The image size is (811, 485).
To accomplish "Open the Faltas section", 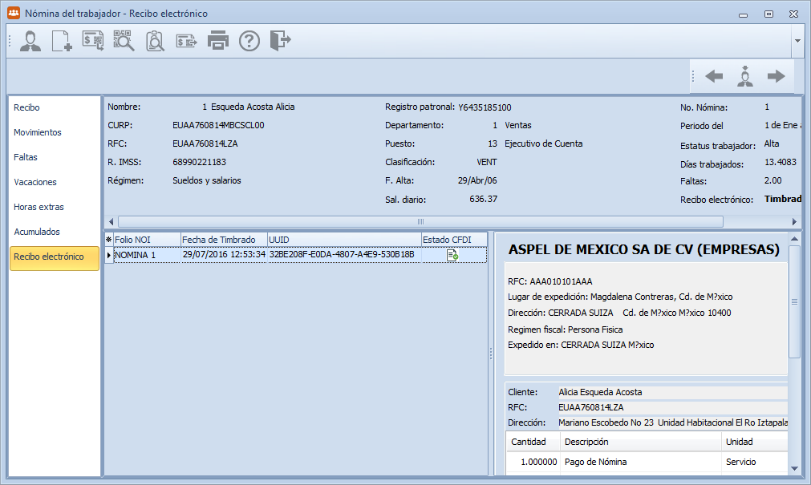I will (x=25, y=157).
